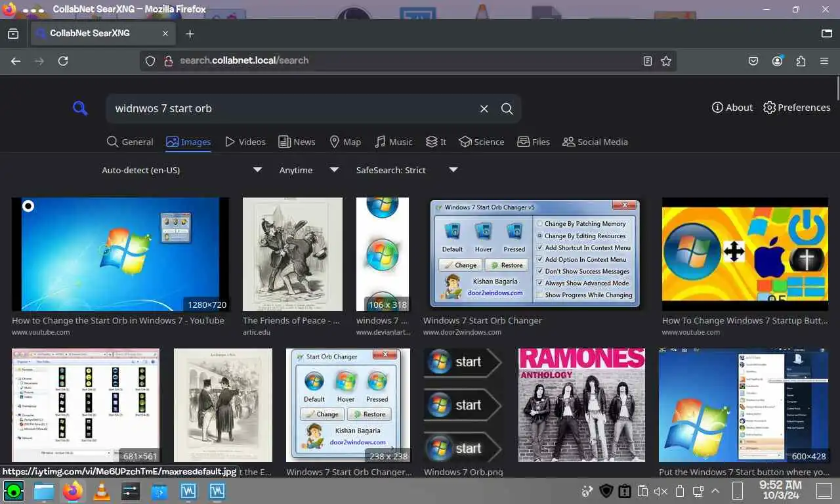Switch to IT category
Screen dimensions: 840x504
[x=436, y=142]
